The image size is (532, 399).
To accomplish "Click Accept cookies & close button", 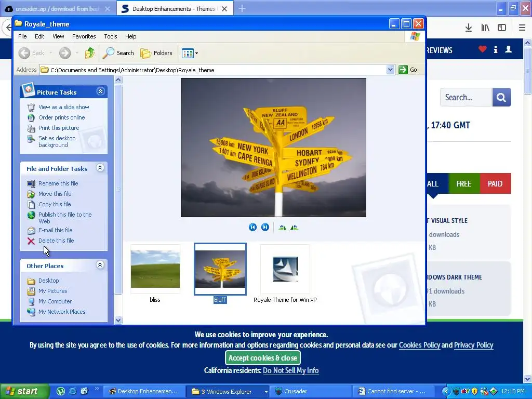I will pos(262,358).
